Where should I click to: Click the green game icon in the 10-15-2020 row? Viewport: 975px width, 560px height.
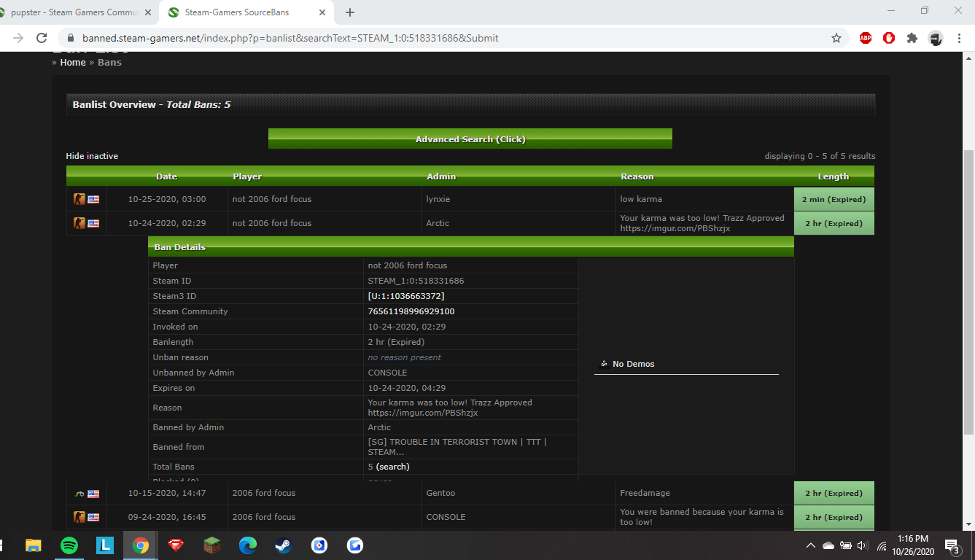[79, 494]
